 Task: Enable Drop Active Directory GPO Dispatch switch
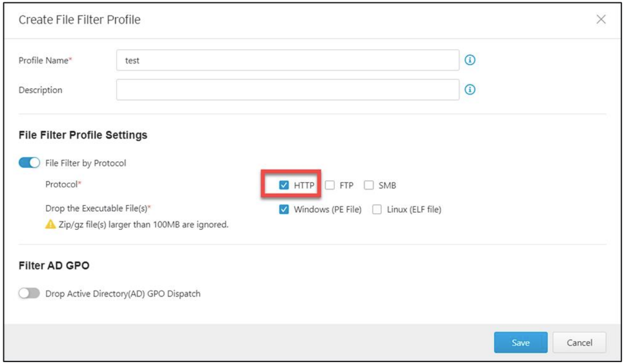pos(30,294)
